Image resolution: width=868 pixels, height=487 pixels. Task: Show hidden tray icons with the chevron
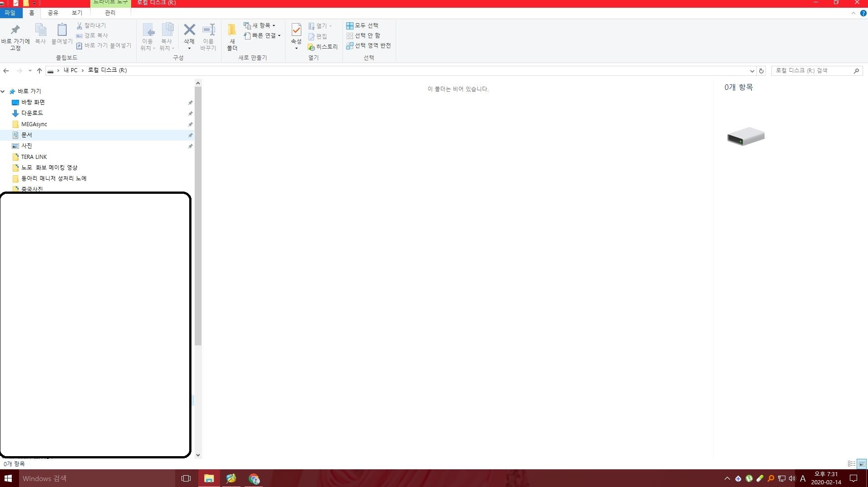(727, 478)
